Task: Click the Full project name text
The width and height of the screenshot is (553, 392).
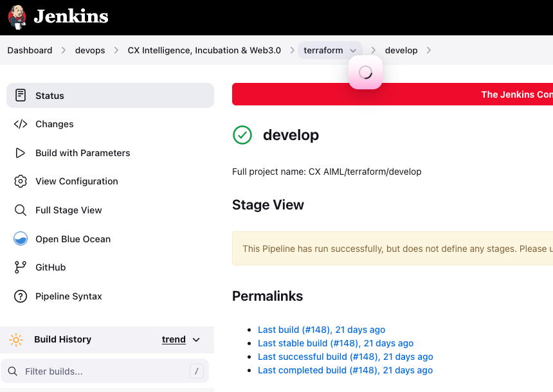Action: coord(327,172)
